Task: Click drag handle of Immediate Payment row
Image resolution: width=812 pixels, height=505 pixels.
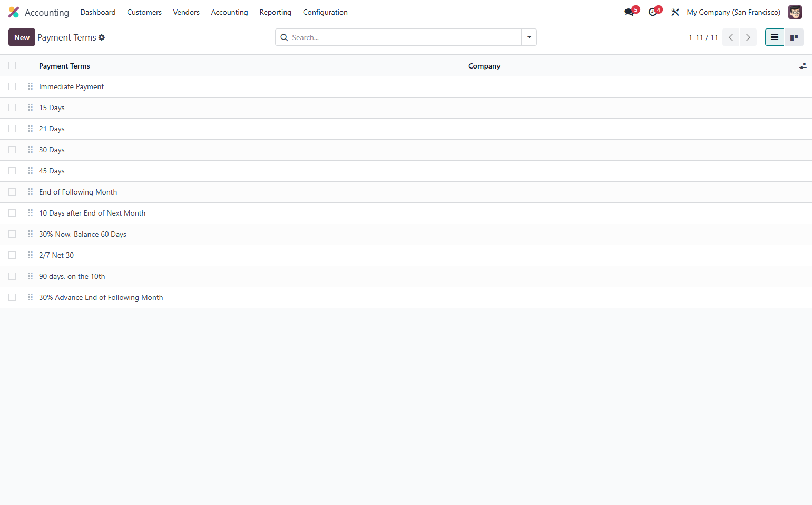Action: click(30, 86)
